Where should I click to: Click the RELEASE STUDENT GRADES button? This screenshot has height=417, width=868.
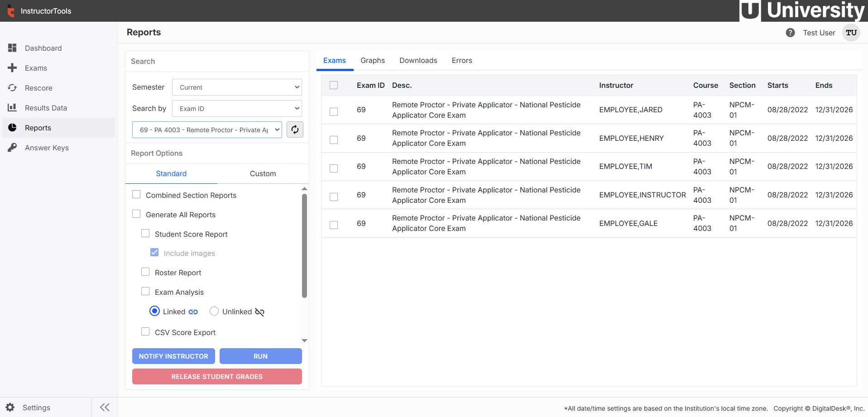(x=217, y=376)
